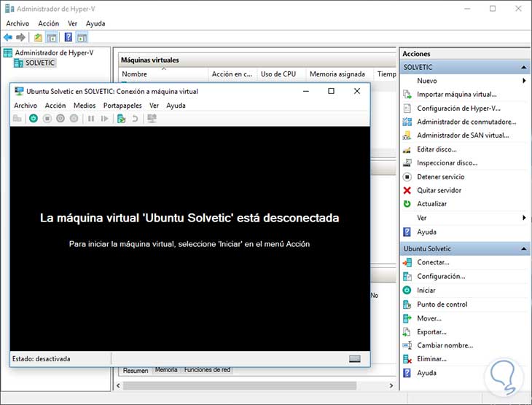532x405 pixels.
Task: Sort by Memoria asignada column header
Action: point(340,74)
